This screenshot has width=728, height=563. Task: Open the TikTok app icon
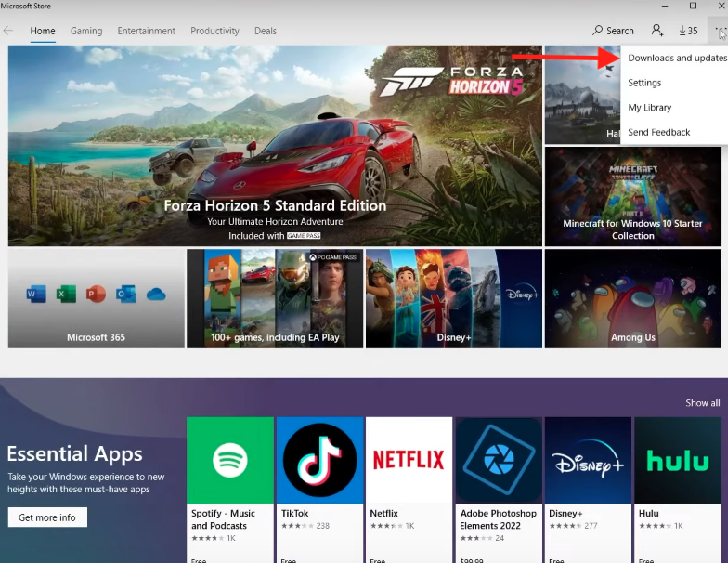click(319, 460)
